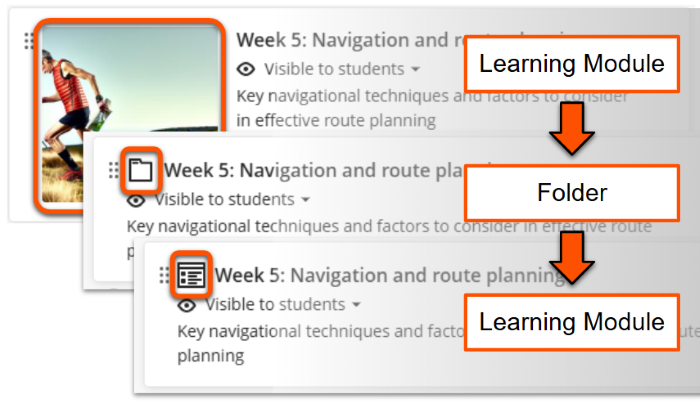Viewport: 700px width, 404px height.
Task: Click the runner thumbnail image
Action: (x=130, y=115)
